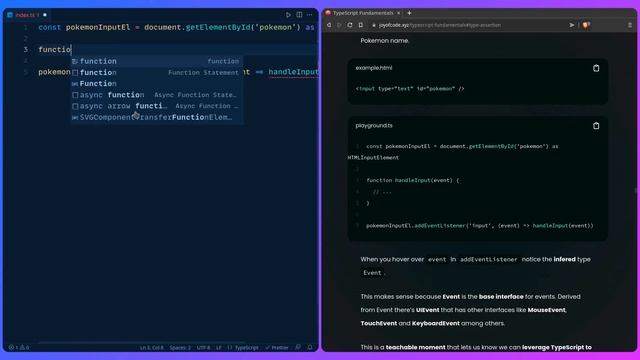This screenshot has height=360, width=640.
Task: Click example.html code block filename
Action: tap(374, 68)
